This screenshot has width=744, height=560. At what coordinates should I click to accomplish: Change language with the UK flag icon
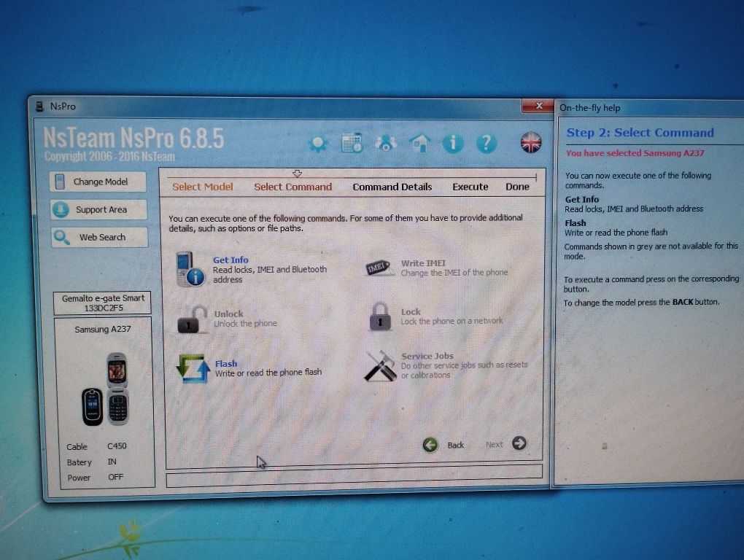tap(530, 142)
